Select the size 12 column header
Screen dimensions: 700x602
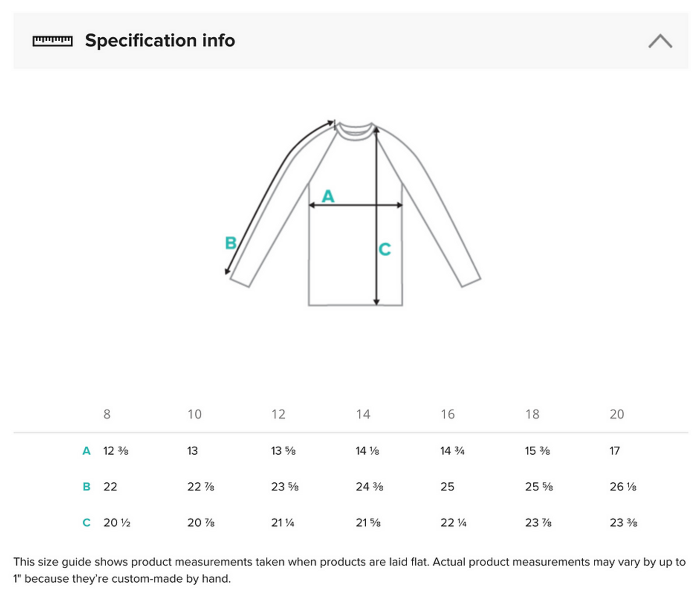pyautogui.click(x=278, y=414)
